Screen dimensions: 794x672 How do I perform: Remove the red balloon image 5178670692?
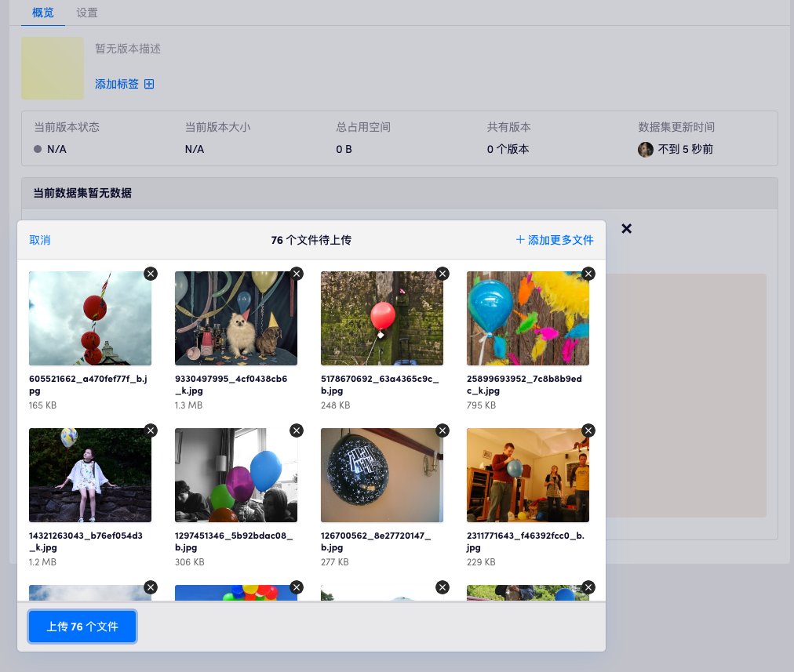[x=443, y=274]
